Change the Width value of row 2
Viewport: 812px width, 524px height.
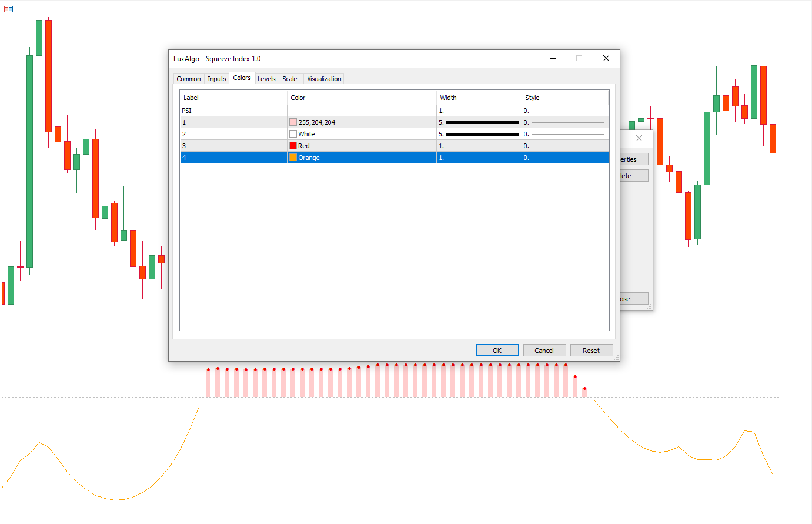[479, 134]
